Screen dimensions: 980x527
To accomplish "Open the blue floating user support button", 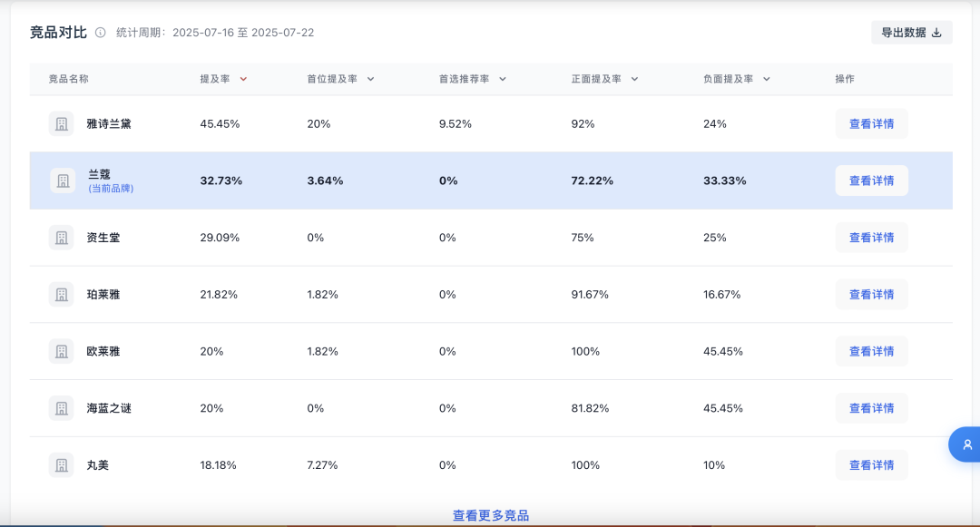I will [965, 444].
